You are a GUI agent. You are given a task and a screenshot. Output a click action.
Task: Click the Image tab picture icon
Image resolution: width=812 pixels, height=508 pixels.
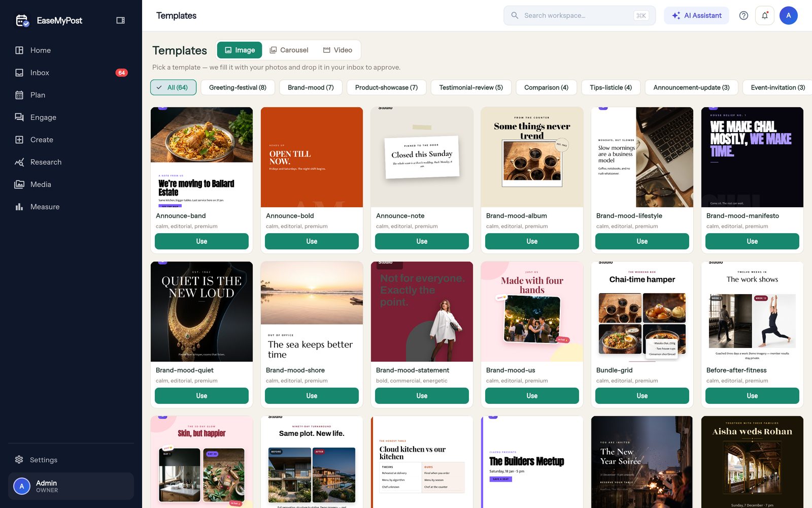pyautogui.click(x=228, y=50)
